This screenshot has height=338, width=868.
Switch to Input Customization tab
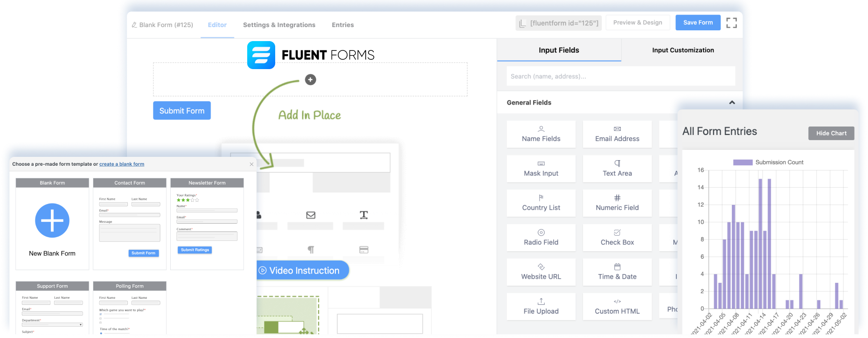683,50
